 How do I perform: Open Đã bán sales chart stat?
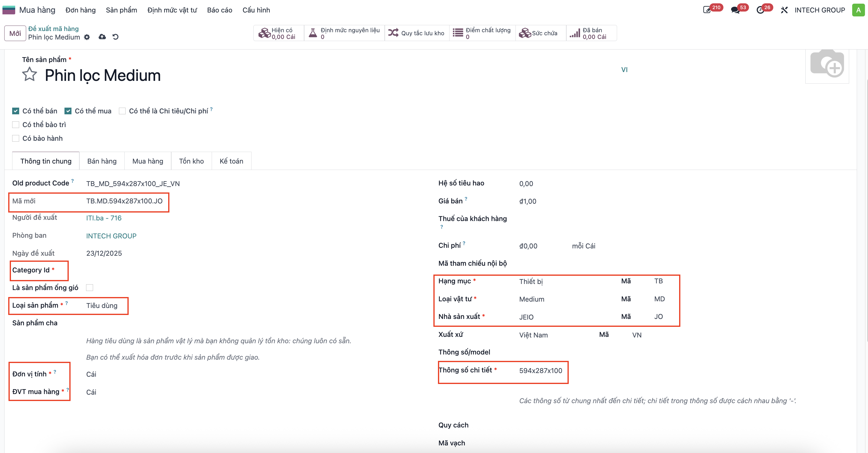pyautogui.click(x=591, y=33)
